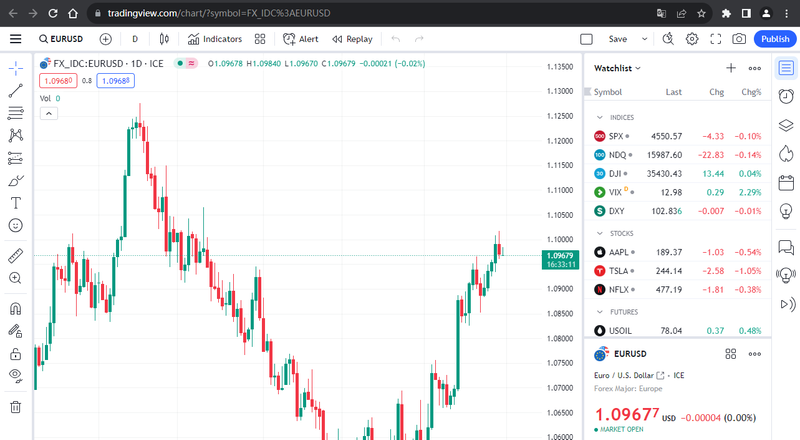Open the Ideas lightbulb panel
The image size is (800, 440).
point(786,210)
